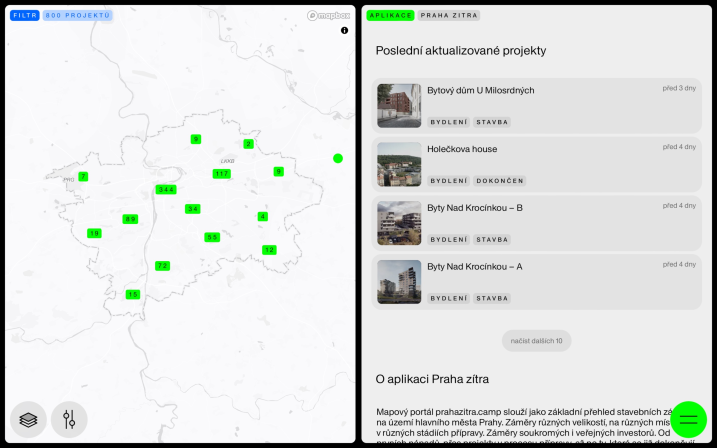The width and height of the screenshot is (717, 448).
Task: Open the Byty Nad Krocínkou – B thumbnail
Action: [x=399, y=223]
